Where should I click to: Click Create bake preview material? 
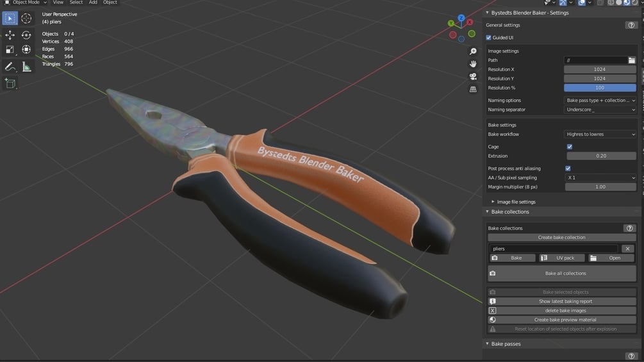pos(561,320)
